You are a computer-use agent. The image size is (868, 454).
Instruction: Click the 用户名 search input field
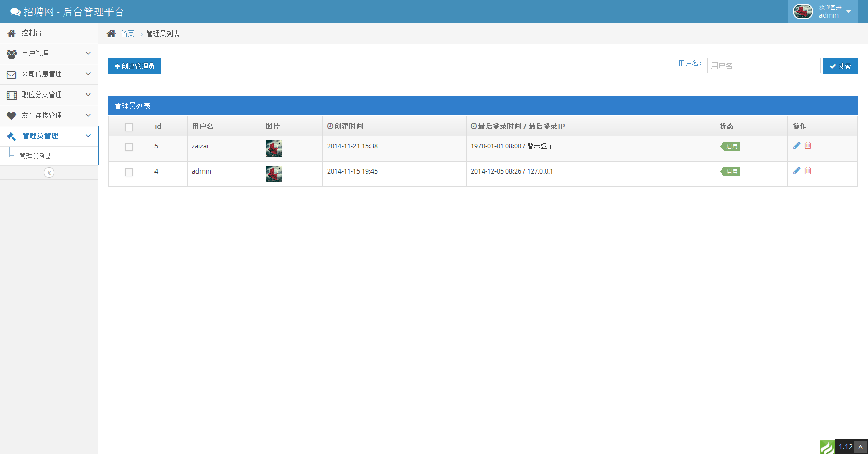pos(764,66)
